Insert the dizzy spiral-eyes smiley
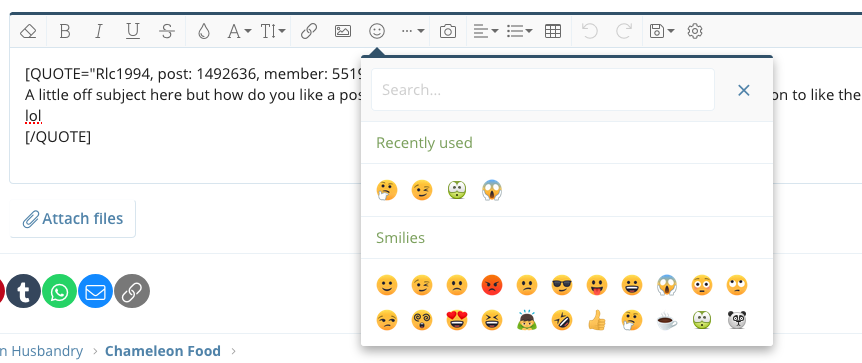862x363 pixels. point(422,320)
